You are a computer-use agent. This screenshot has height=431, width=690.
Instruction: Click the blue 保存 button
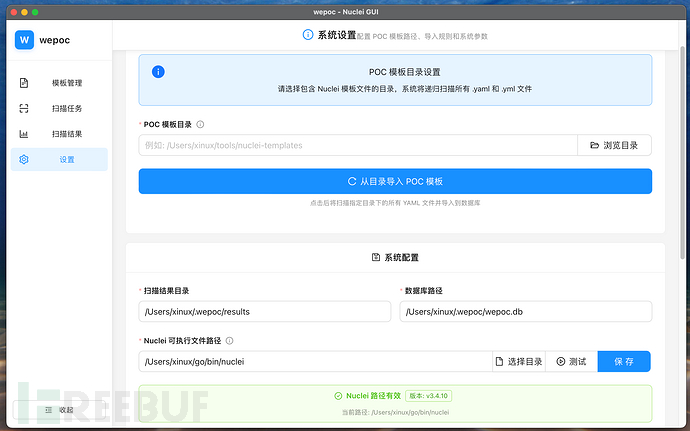point(623,361)
